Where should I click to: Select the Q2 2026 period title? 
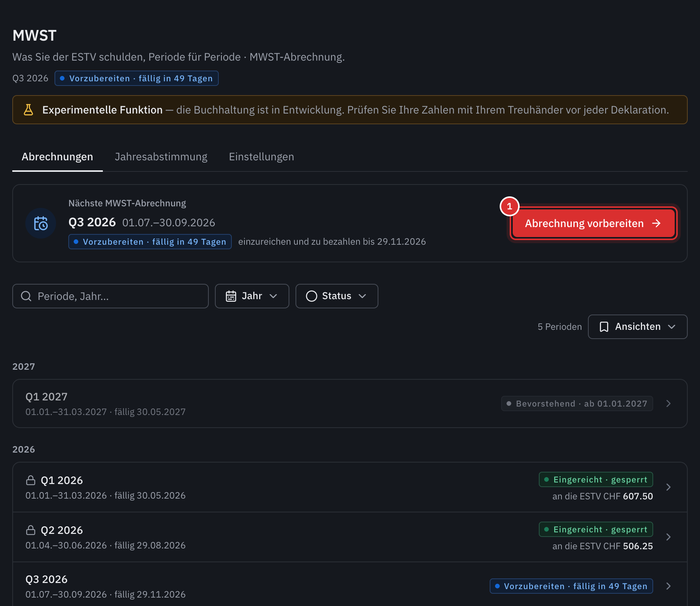click(62, 530)
